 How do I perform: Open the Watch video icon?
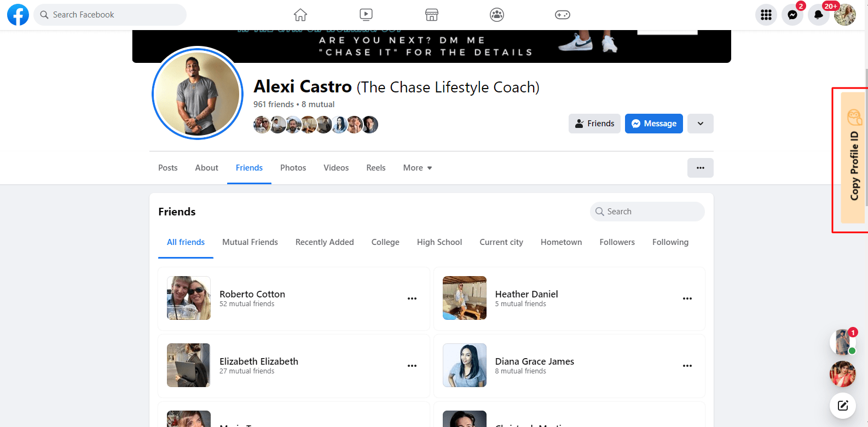366,15
